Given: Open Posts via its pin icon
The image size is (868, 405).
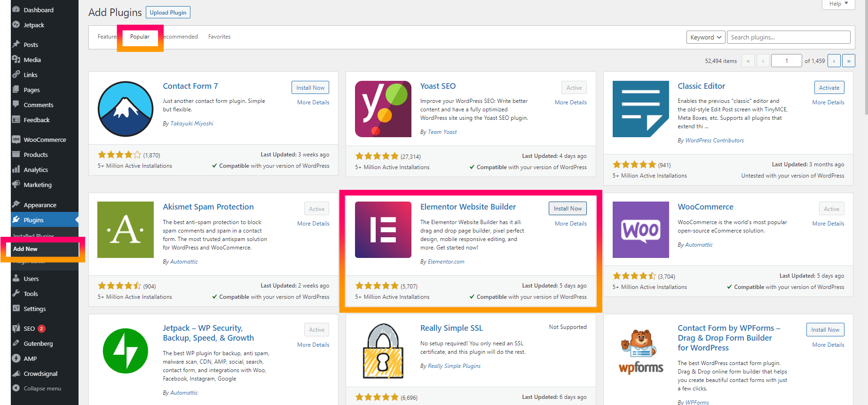Looking at the screenshot, I should pos(16,45).
